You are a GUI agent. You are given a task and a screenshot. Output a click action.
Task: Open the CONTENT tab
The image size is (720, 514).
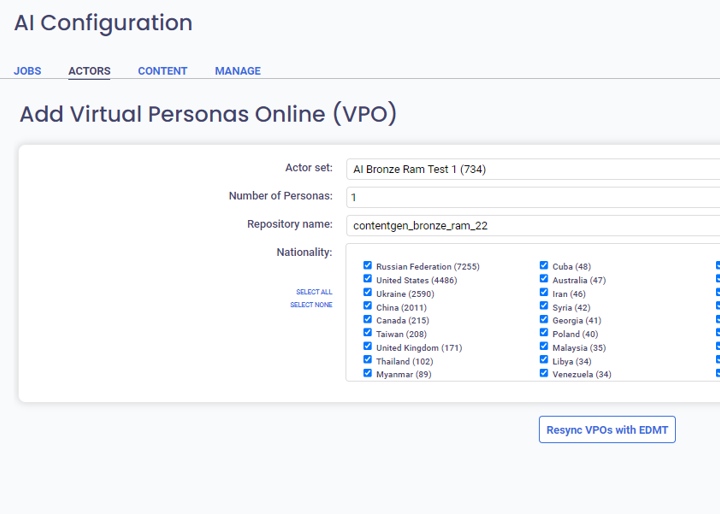tap(162, 71)
